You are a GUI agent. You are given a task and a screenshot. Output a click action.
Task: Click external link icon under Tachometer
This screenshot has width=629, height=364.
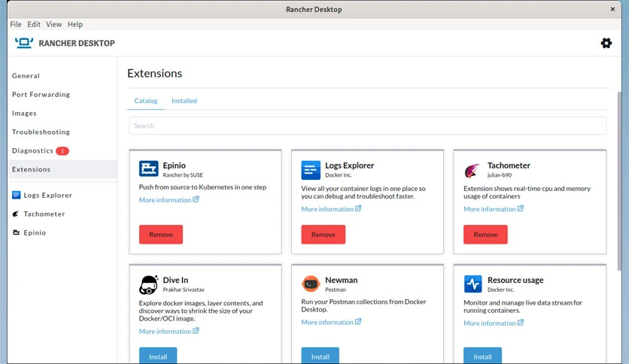pos(521,208)
